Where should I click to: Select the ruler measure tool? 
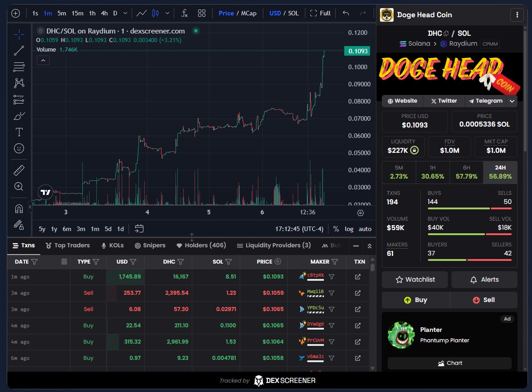coord(19,170)
